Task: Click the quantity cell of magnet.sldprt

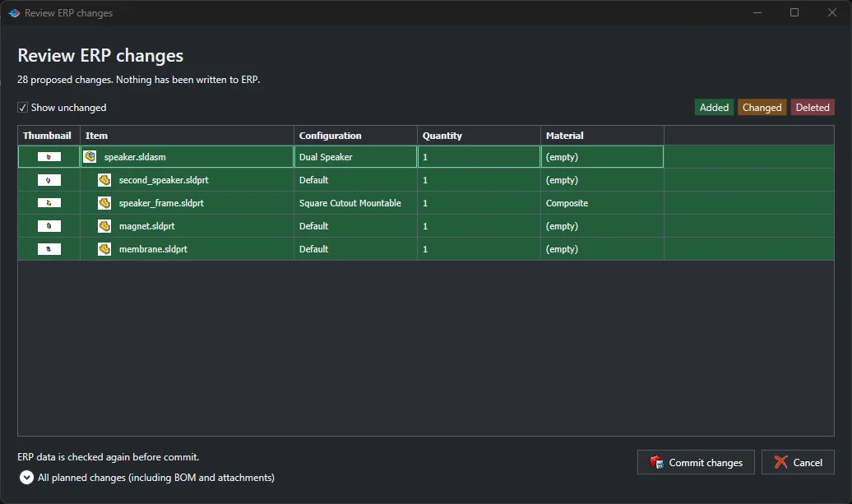Action: (x=479, y=226)
